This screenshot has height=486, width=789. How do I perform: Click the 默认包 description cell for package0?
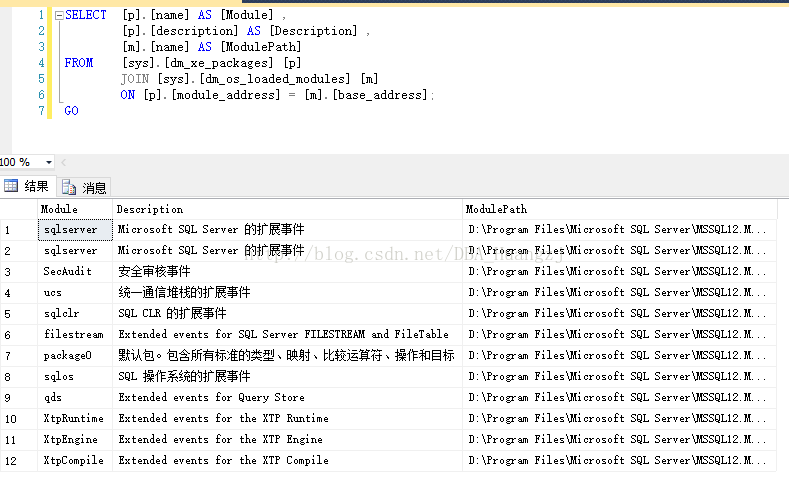point(287,356)
